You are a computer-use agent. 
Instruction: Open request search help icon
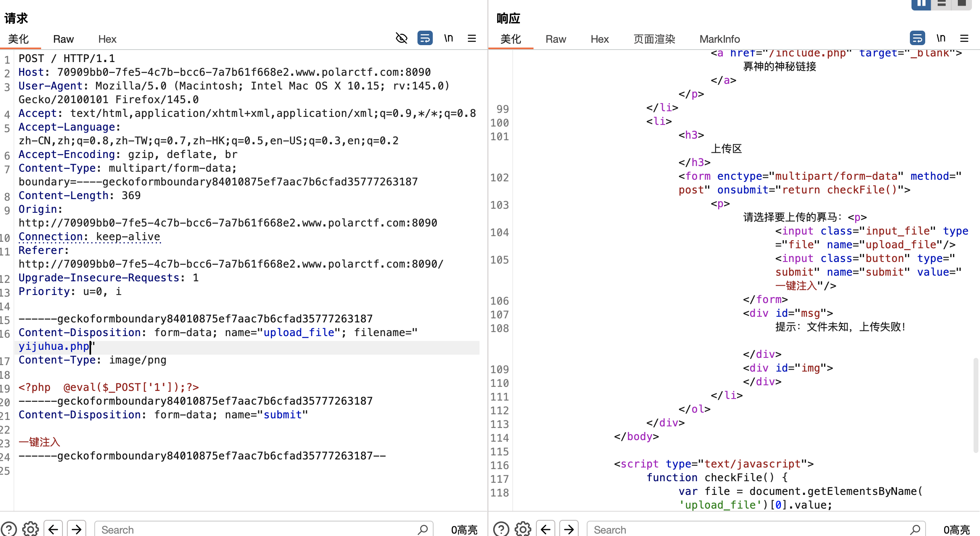tap(9, 529)
